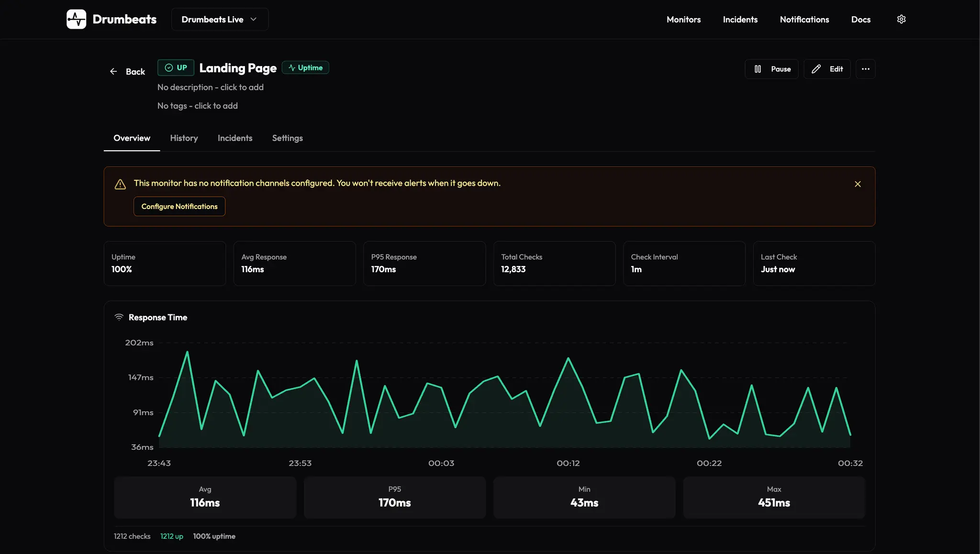Click the 00:12 time axis label
This screenshot has height=554, width=980.
(x=568, y=463)
